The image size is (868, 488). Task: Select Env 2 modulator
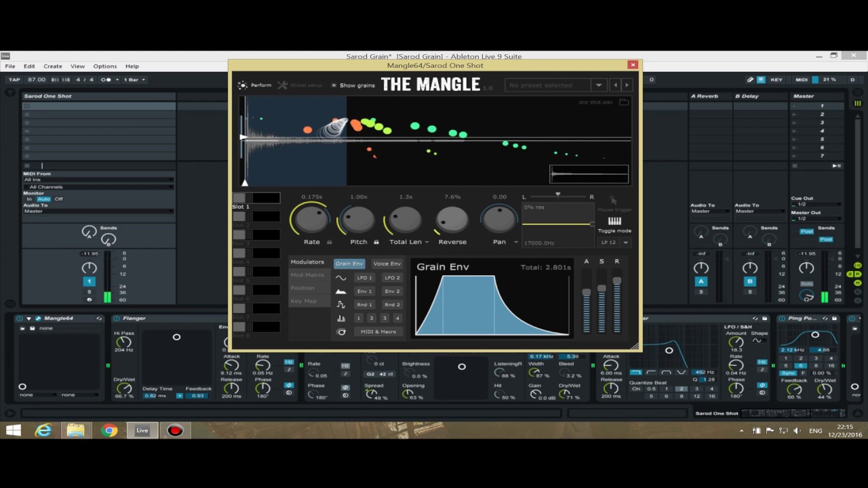click(x=392, y=291)
